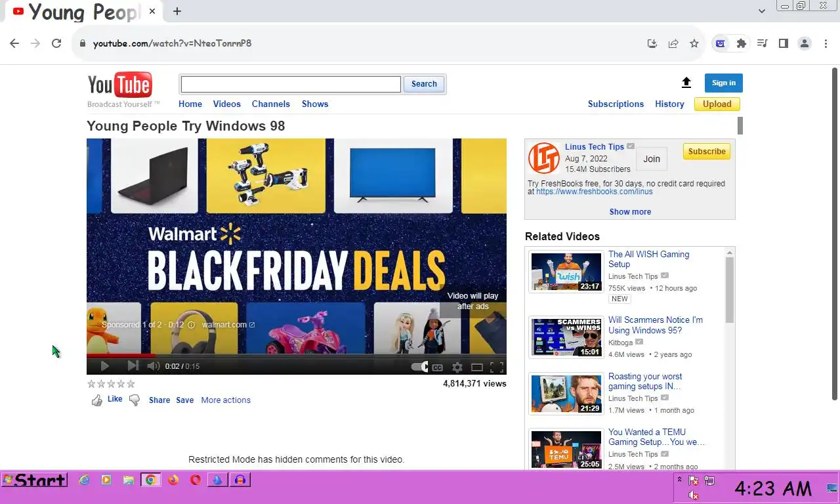Click the upload arrow icon near Sign in
840x504 pixels.
click(686, 83)
